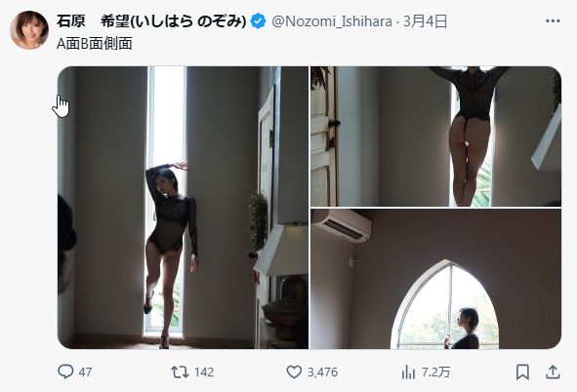This screenshot has height=392, width=577.
Task: Open the bottom-right arched window photo
Action: coord(436,279)
